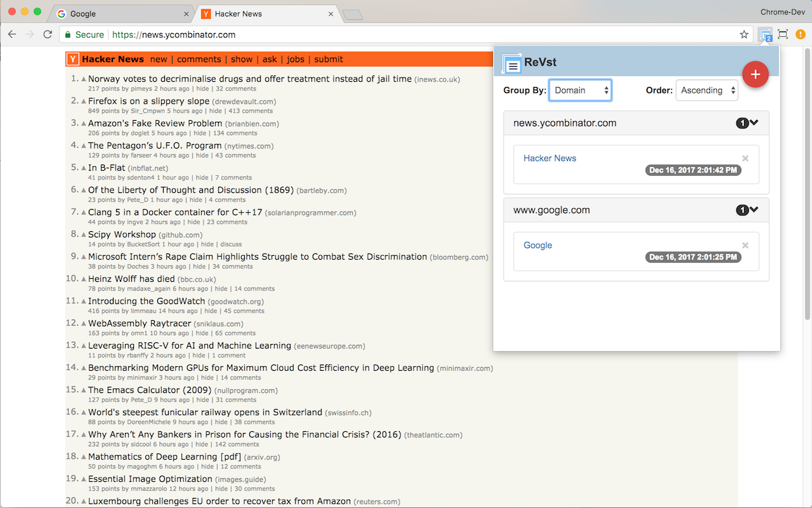Image resolution: width=812 pixels, height=508 pixels.
Task: Click the ReVst extension toolbar icon
Action: 766,34
